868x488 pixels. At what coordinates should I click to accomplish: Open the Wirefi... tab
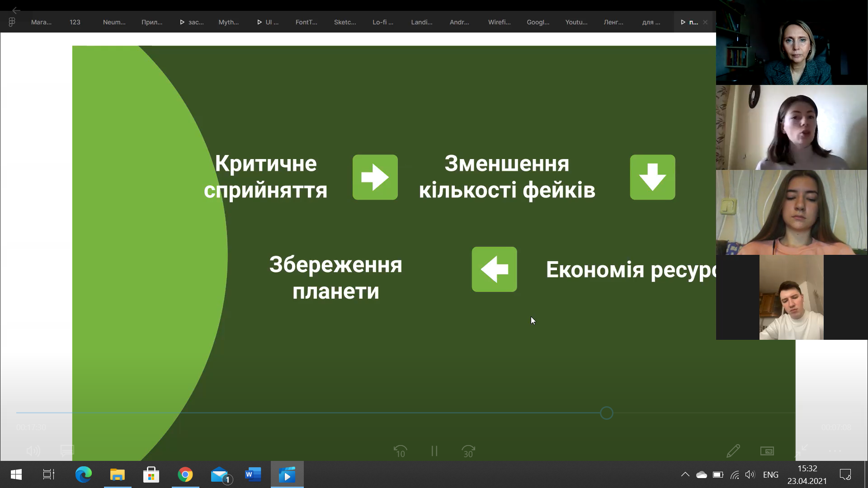(499, 22)
